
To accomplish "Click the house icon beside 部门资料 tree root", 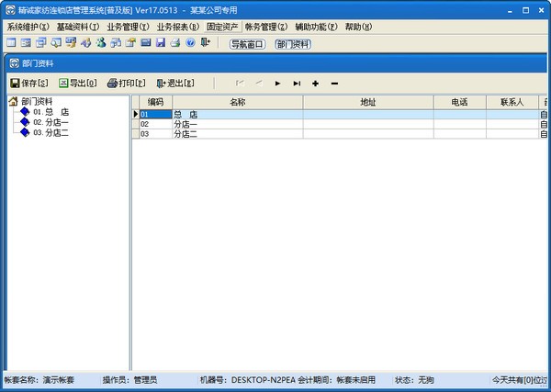I will (x=13, y=102).
